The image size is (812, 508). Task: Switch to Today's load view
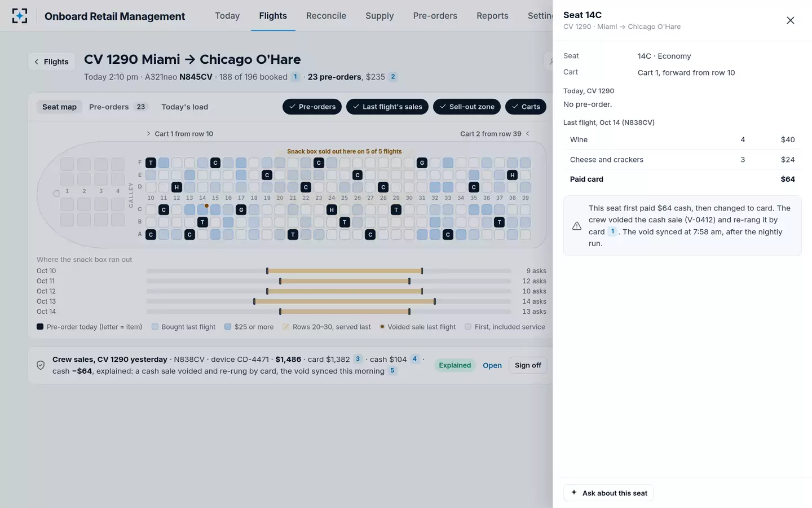pyautogui.click(x=184, y=107)
